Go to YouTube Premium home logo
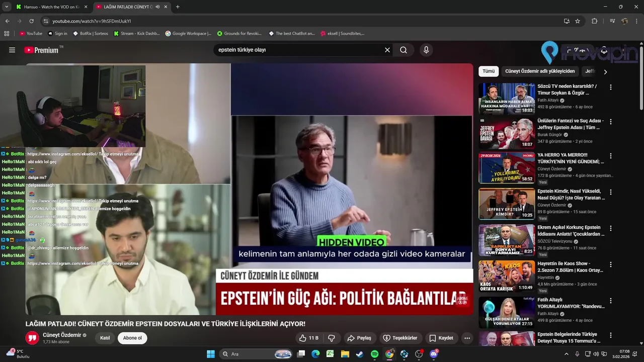 pos(42,50)
